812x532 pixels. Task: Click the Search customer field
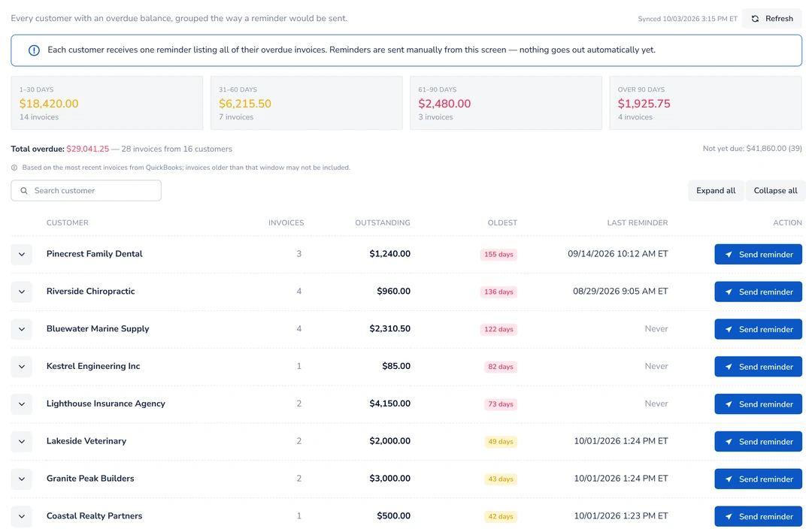tap(86, 190)
